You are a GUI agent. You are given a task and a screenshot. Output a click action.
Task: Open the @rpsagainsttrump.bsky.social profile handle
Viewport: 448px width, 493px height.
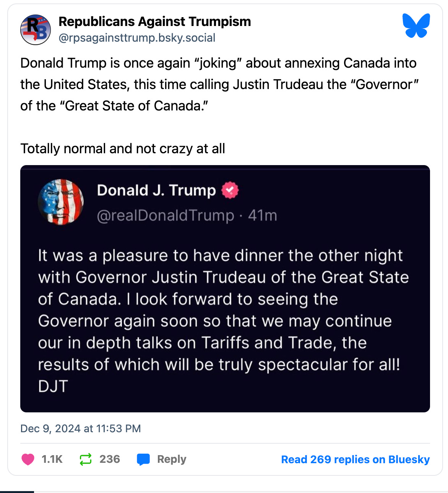click(136, 37)
